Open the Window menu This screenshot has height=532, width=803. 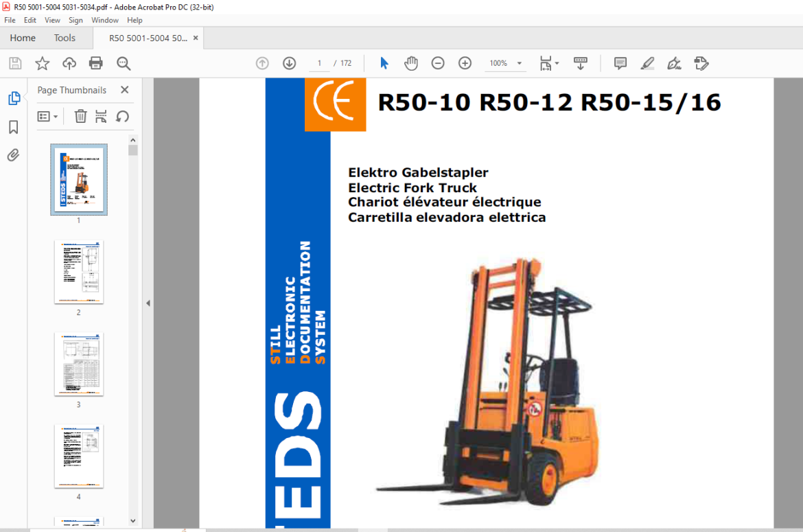click(104, 20)
